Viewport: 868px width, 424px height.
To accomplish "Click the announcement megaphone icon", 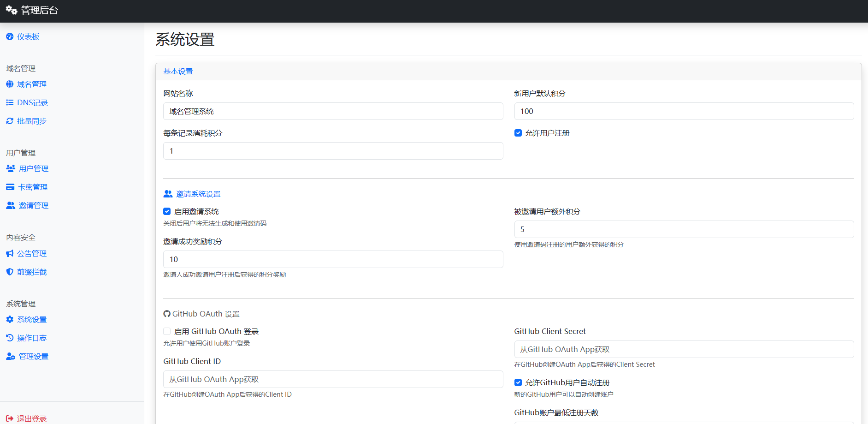I will click(x=10, y=253).
